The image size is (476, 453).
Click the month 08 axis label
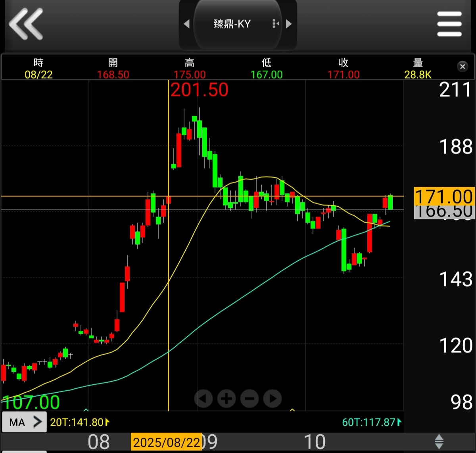click(x=99, y=442)
